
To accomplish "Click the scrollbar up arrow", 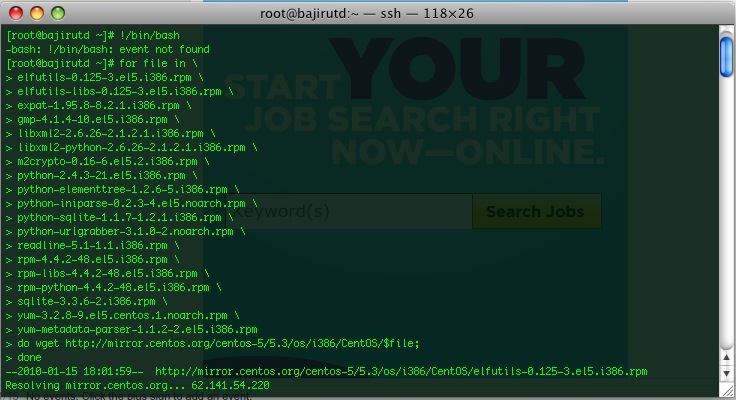I will [726, 358].
